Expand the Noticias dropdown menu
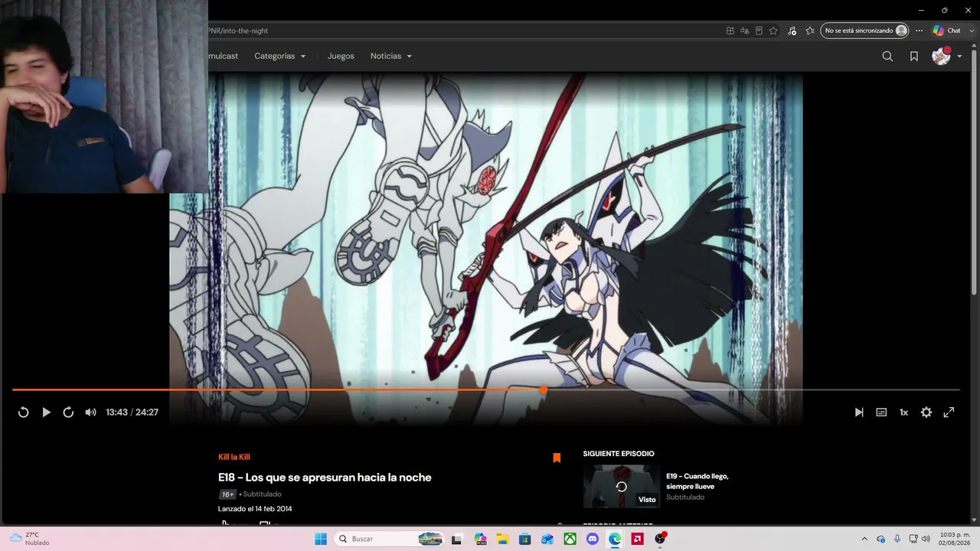Image resolution: width=980 pixels, height=551 pixels. click(391, 56)
